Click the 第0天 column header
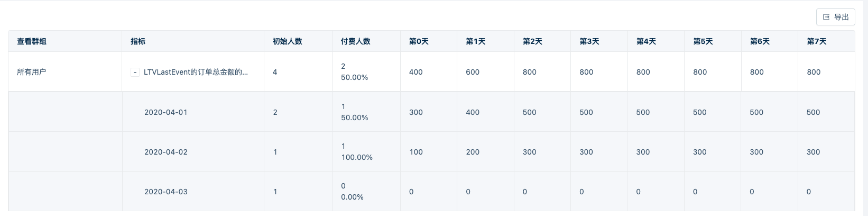The height and width of the screenshot is (216, 868). click(419, 41)
